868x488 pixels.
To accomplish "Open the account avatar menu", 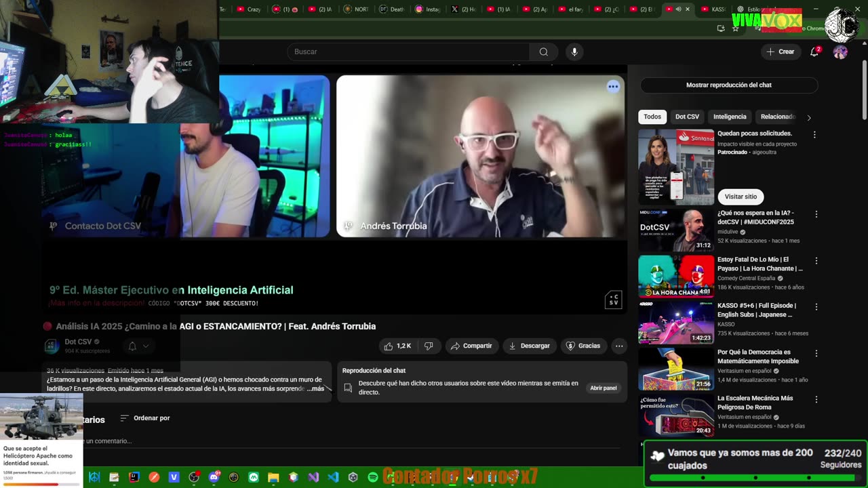I will coord(840,52).
